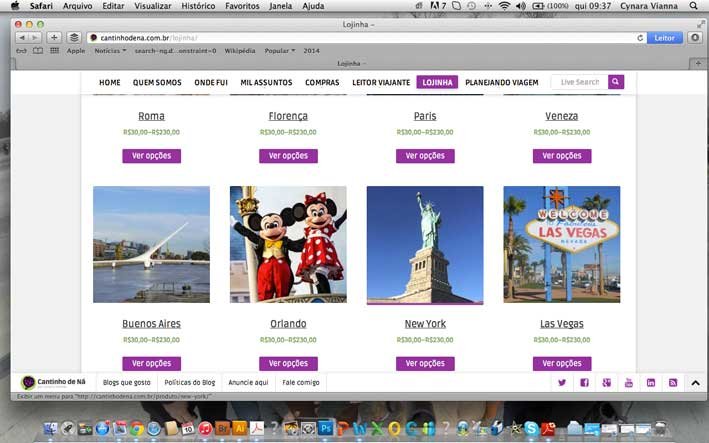
Task: Click the purple search magnifier button
Action: point(615,82)
